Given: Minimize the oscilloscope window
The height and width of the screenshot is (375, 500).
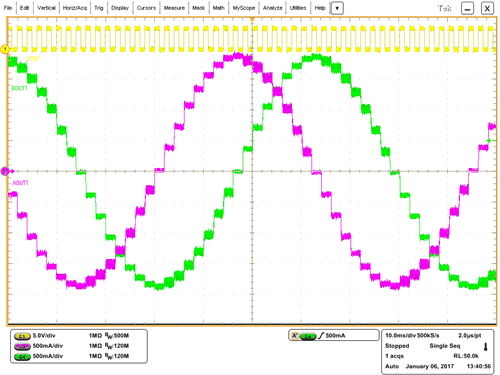Looking at the screenshot, I should [x=467, y=8].
